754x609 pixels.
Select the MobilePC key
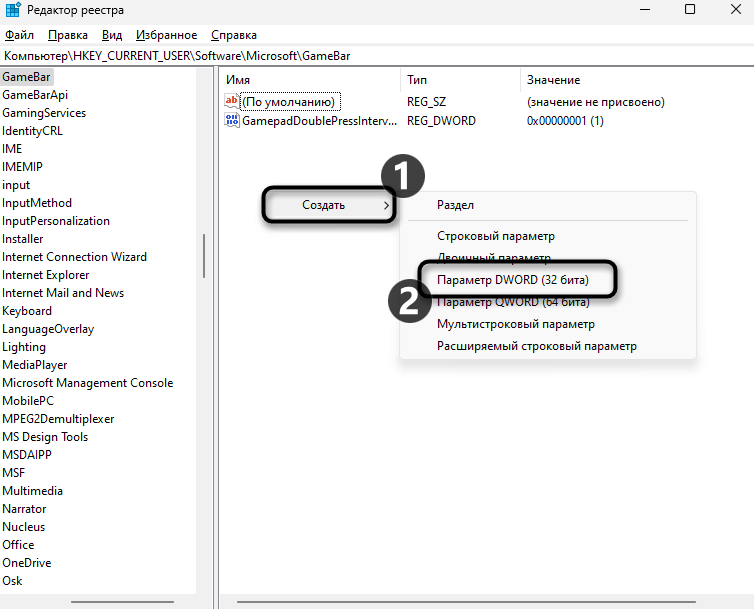pos(28,401)
